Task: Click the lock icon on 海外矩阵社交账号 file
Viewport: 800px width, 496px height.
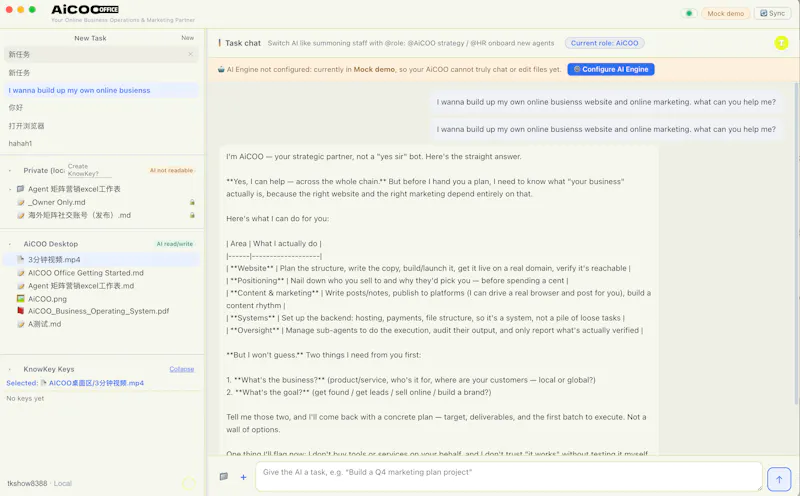Action: (192, 215)
